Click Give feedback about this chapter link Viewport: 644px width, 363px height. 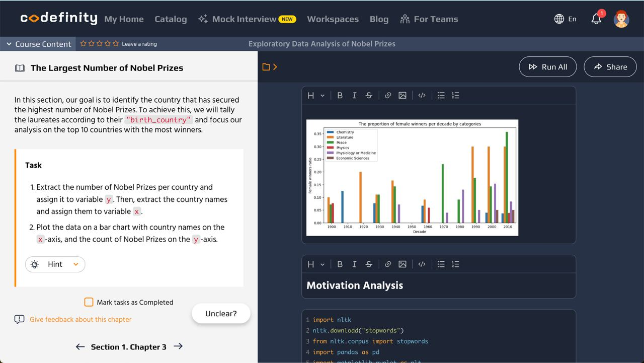coord(80,319)
